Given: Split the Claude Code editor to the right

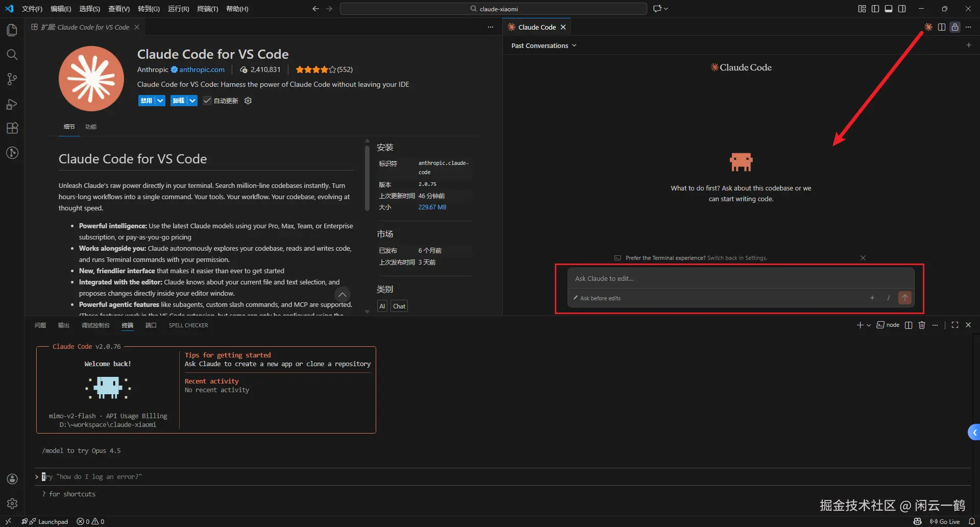Looking at the screenshot, I should 942,27.
